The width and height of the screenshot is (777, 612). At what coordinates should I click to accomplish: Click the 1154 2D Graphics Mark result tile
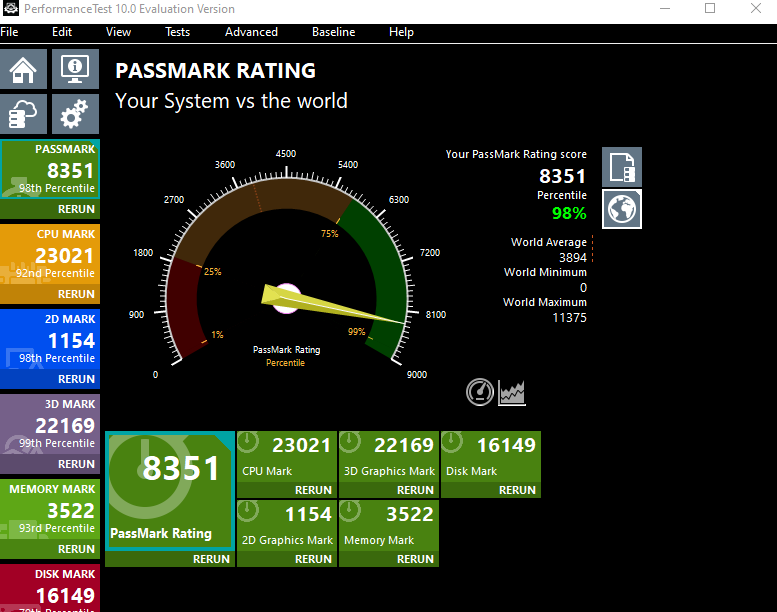[287, 526]
